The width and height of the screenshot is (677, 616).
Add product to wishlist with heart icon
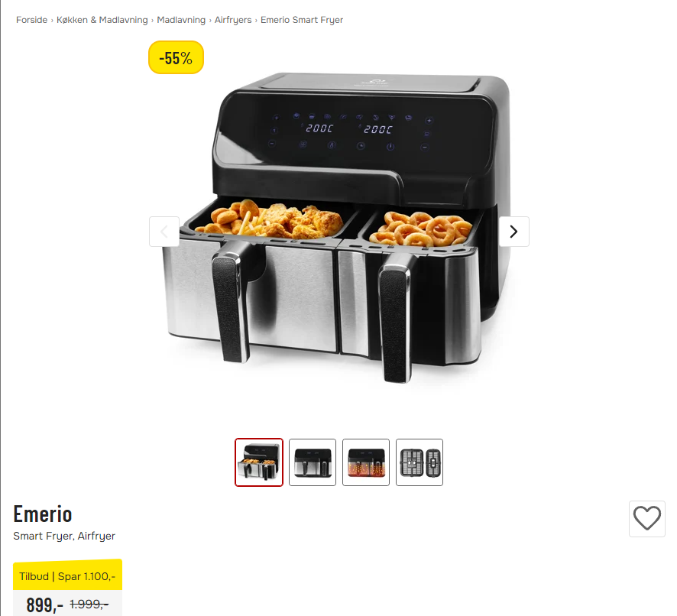coord(646,518)
